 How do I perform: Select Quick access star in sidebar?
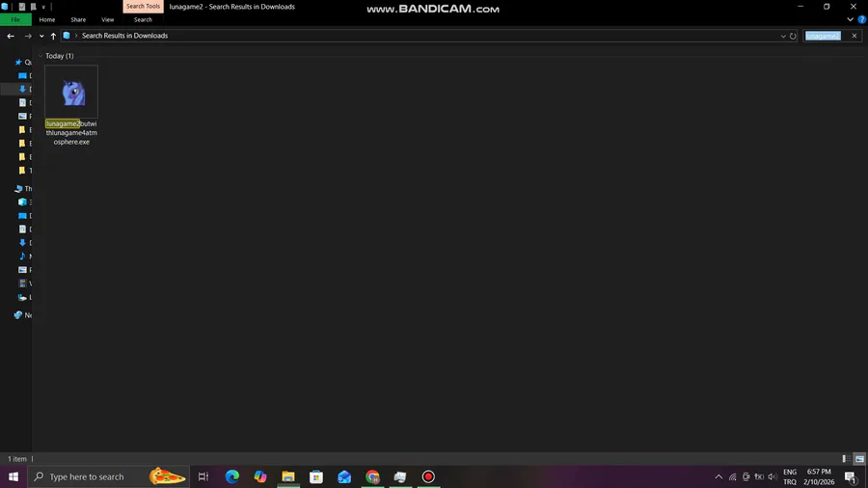(x=19, y=63)
